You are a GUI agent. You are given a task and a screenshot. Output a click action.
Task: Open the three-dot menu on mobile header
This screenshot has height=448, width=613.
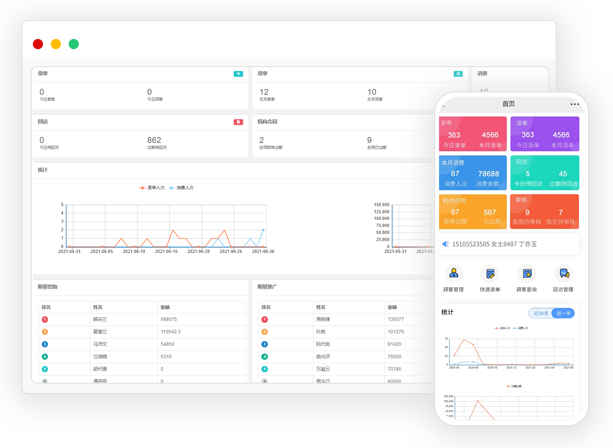(574, 104)
